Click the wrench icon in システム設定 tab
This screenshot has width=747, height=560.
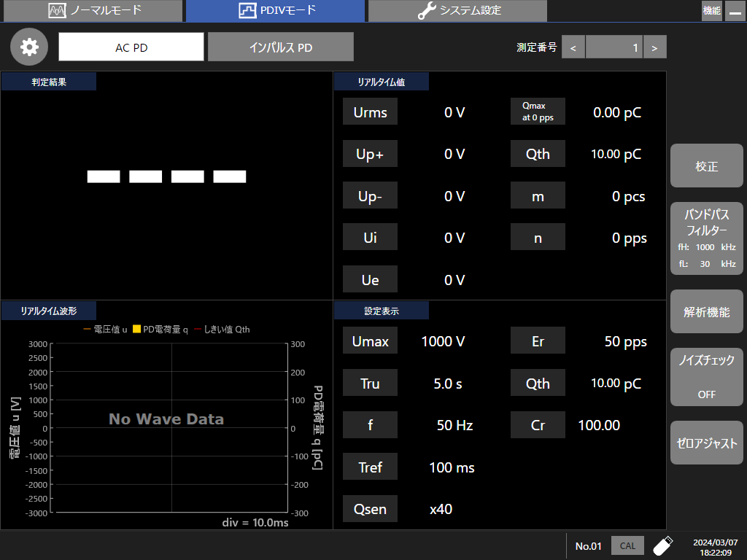[426, 11]
